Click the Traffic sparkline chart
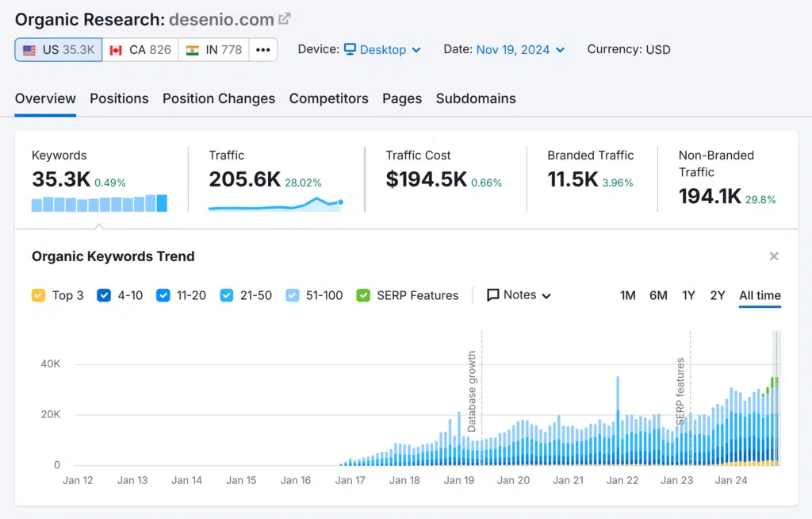This screenshot has height=519, width=812. 275,204
